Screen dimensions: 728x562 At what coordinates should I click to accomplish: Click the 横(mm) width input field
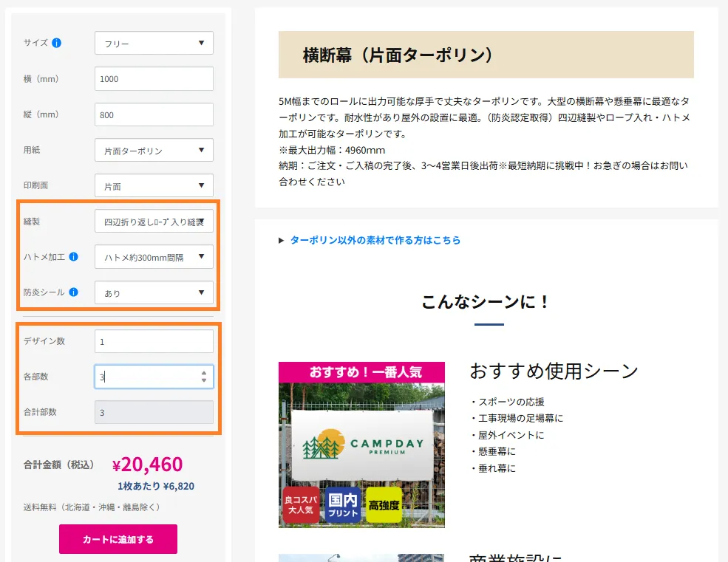tap(154, 78)
